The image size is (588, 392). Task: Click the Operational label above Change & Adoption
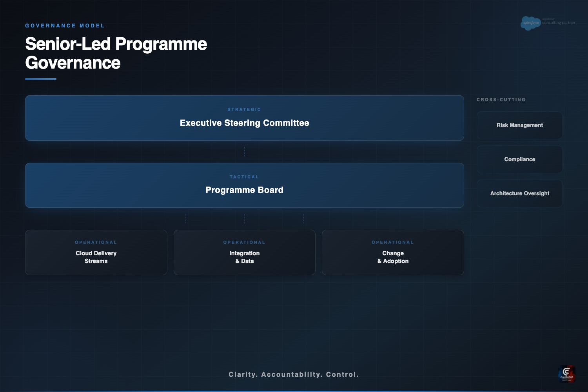pyautogui.click(x=393, y=243)
